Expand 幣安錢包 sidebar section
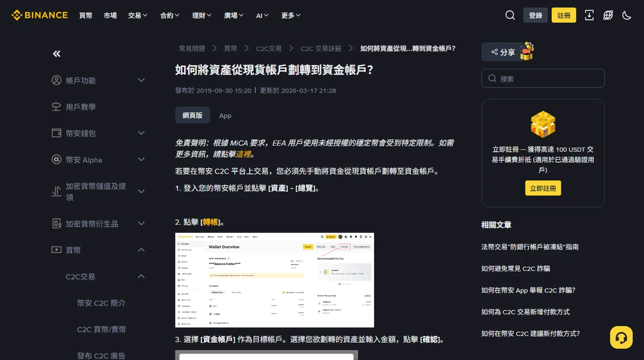 (x=141, y=133)
